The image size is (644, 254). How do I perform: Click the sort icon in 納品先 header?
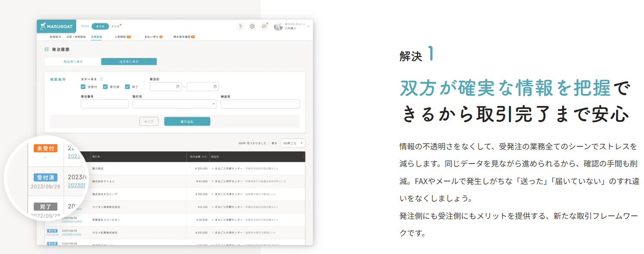coord(303,157)
